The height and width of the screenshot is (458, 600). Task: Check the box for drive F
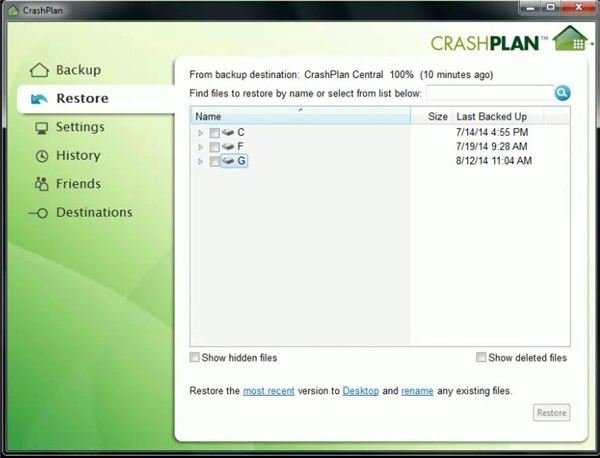214,147
